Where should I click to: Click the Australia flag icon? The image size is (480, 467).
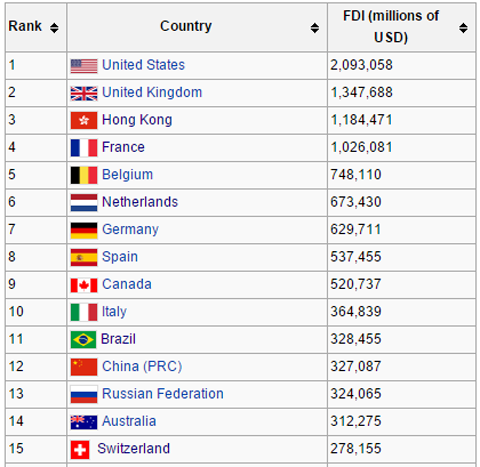coord(84,422)
